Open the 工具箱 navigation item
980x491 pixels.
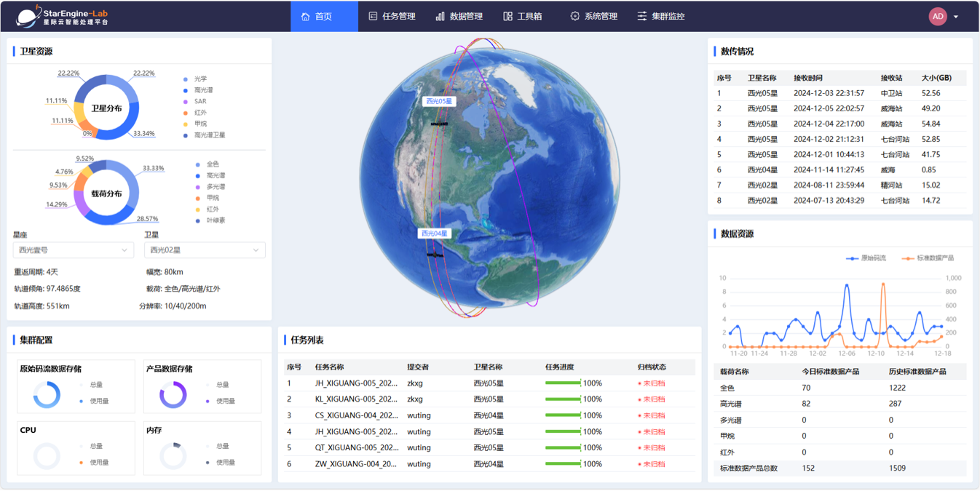point(523,16)
